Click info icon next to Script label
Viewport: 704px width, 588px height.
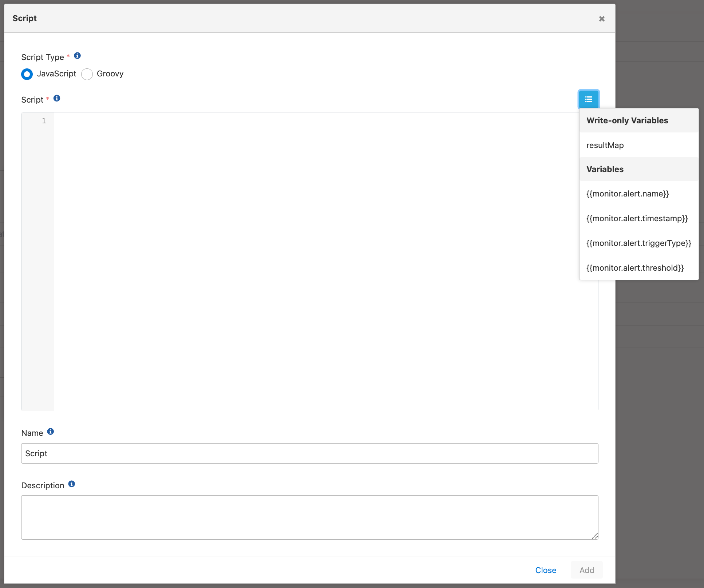(57, 98)
